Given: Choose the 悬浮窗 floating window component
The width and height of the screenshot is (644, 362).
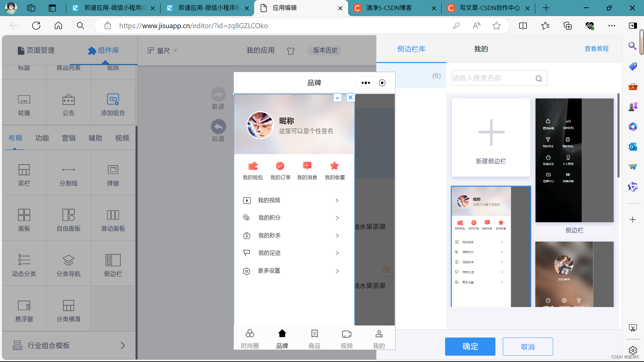Looking at the screenshot, I should 24,306.
